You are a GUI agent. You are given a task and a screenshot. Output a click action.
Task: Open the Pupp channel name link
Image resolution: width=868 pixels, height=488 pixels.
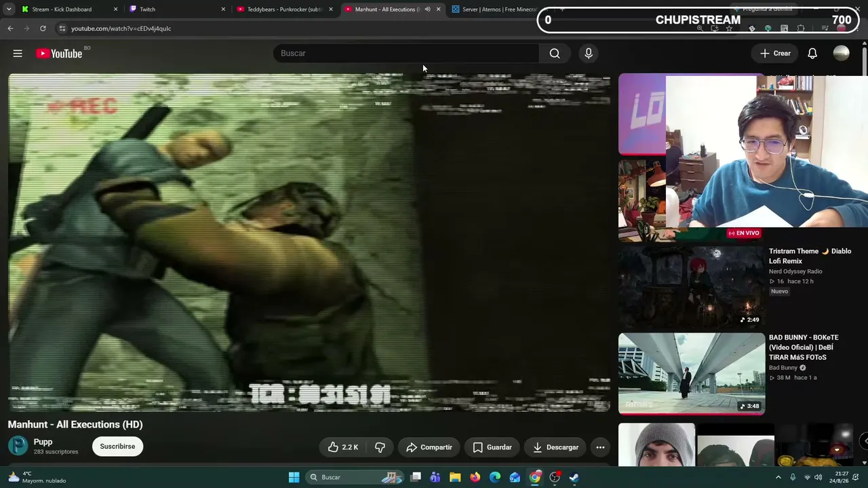tap(43, 442)
